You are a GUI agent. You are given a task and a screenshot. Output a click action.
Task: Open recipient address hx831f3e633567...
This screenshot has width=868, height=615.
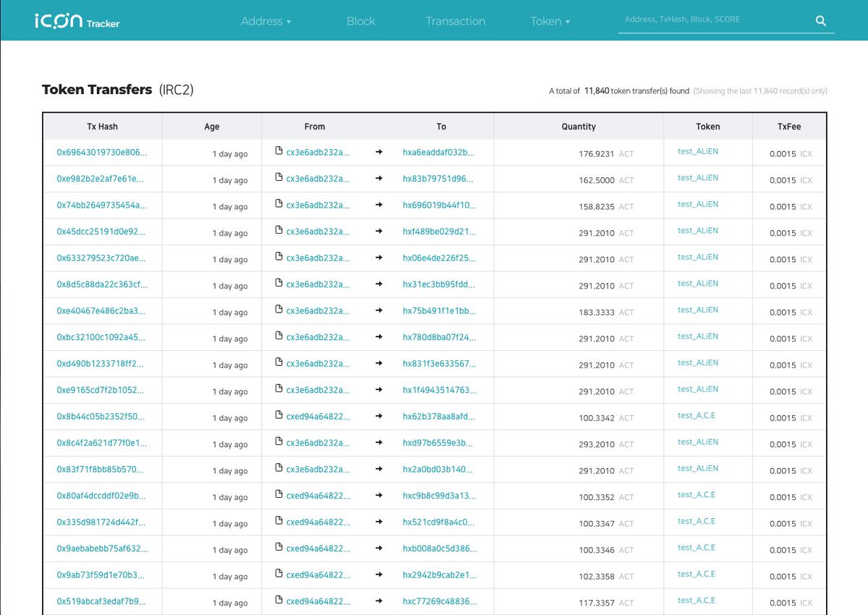[439, 364]
